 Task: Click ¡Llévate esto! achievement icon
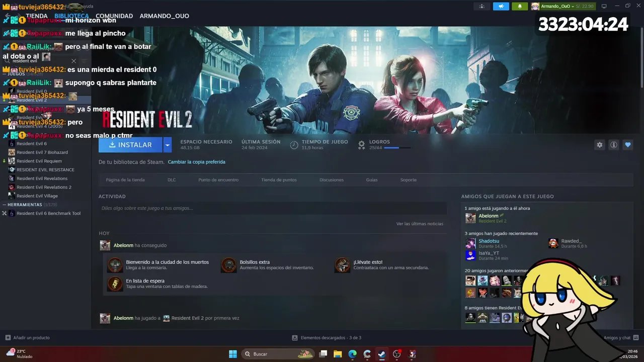343,265
